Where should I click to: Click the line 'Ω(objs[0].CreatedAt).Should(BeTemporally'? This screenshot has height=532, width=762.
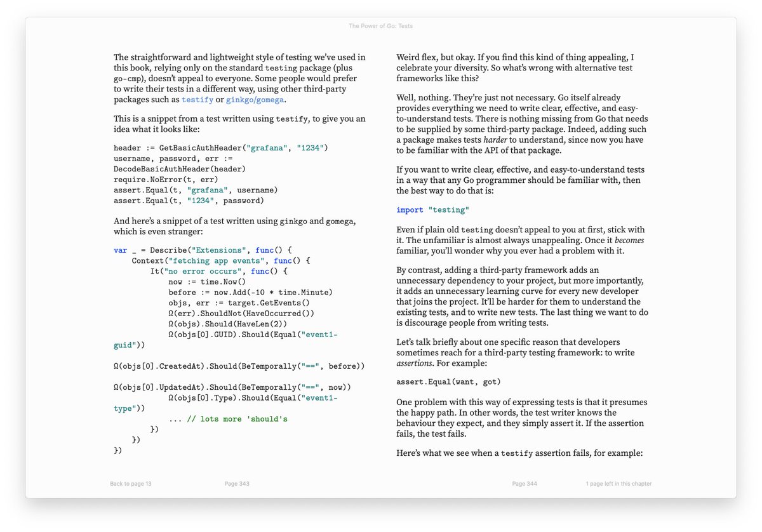coord(239,366)
